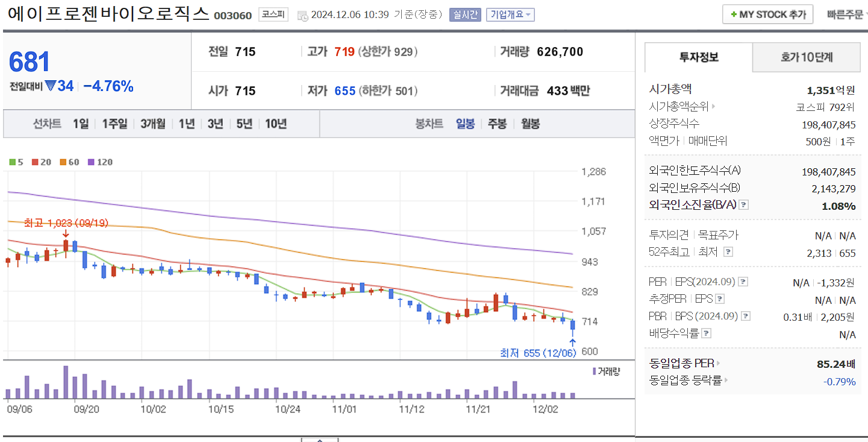
Task: Click clock icon beside 2024.12.06 timestamp
Action: (x=301, y=14)
